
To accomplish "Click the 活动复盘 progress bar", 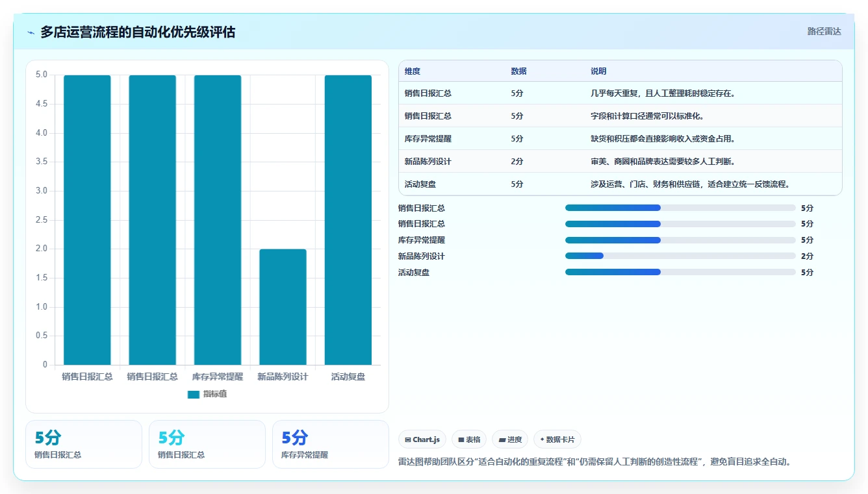I will point(680,273).
